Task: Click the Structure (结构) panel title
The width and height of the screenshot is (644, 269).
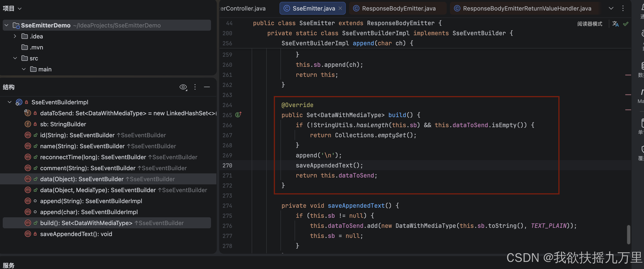Action: pos(8,87)
